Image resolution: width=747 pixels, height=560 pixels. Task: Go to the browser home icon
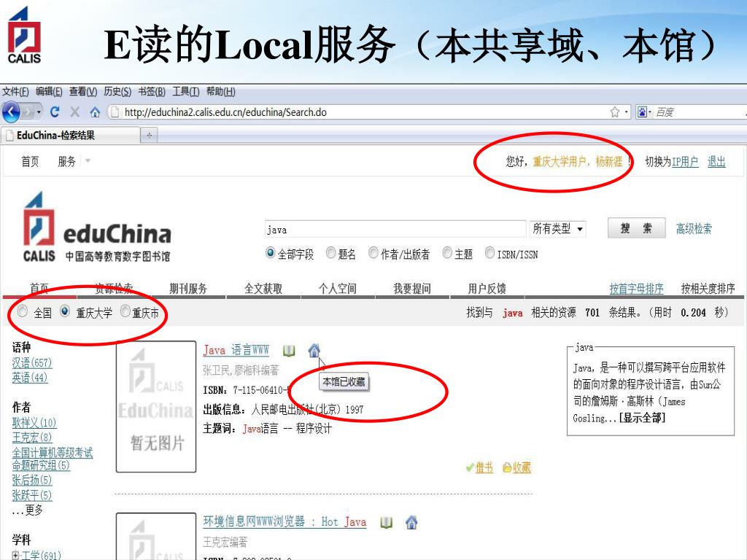coord(95,112)
